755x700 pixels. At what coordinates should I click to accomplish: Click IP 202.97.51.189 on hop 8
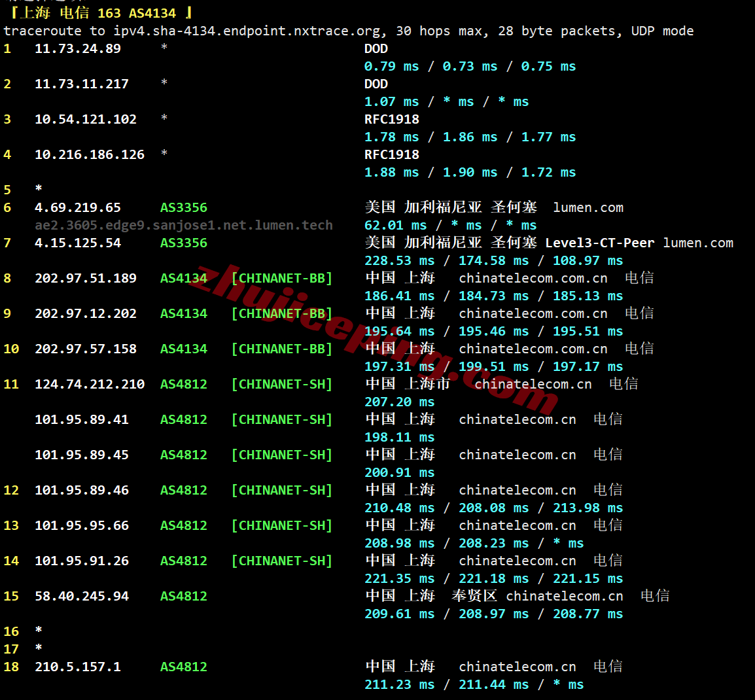pos(85,278)
